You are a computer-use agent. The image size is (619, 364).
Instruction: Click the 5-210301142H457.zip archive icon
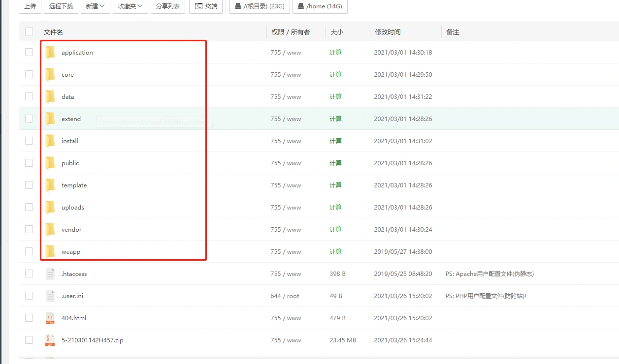50,340
